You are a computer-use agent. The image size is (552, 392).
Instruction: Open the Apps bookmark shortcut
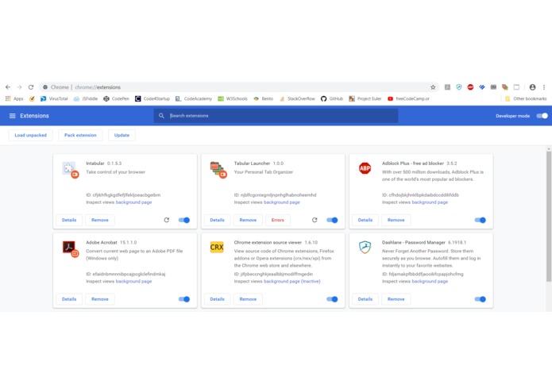14,98
